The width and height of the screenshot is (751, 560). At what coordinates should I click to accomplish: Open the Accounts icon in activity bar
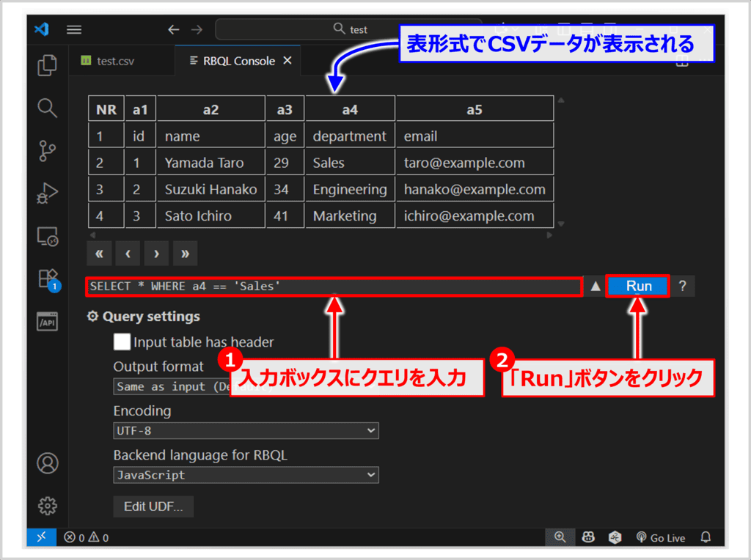coord(48,463)
